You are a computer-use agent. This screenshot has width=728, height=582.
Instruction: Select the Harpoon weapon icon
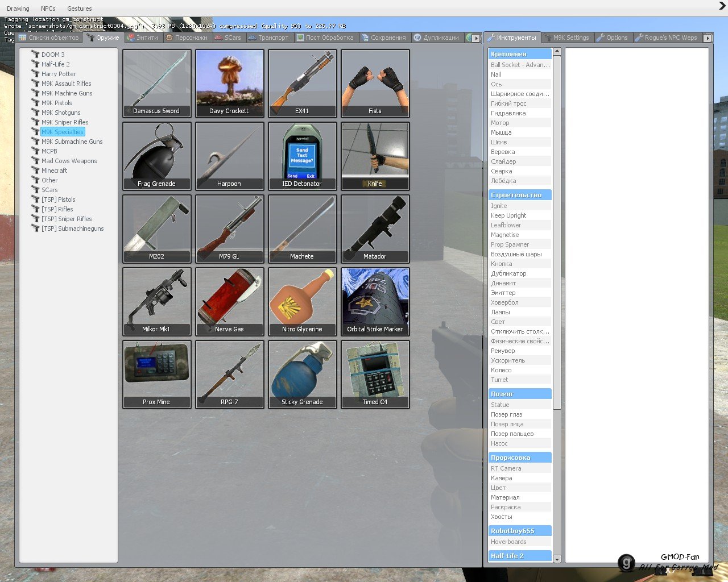tap(229, 156)
